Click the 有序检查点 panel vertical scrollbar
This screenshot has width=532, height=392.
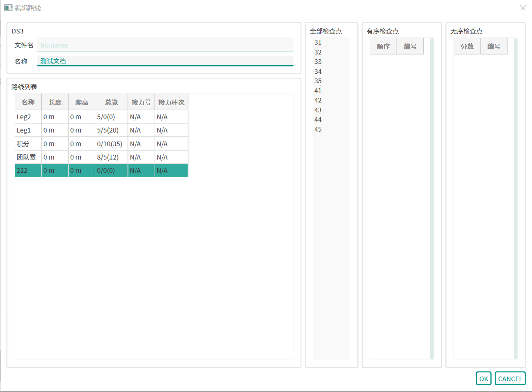coord(432,198)
